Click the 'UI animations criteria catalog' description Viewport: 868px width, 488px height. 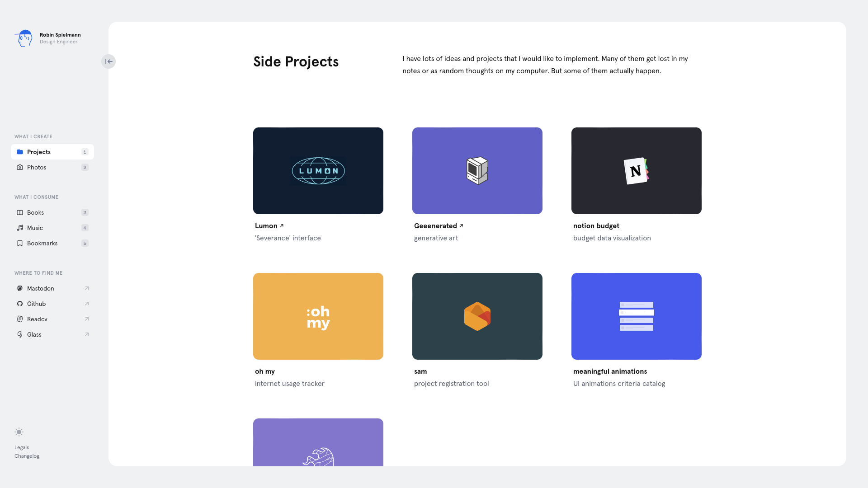click(x=619, y=384)
